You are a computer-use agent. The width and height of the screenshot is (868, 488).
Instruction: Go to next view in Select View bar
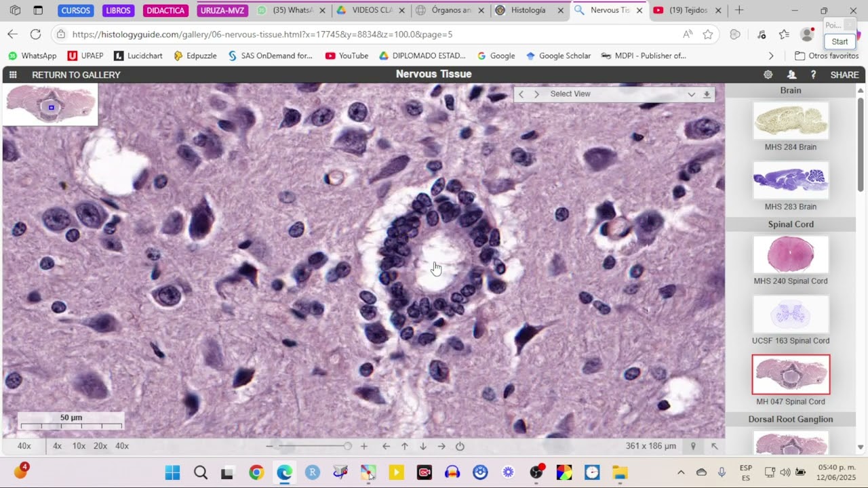[536, 94]
